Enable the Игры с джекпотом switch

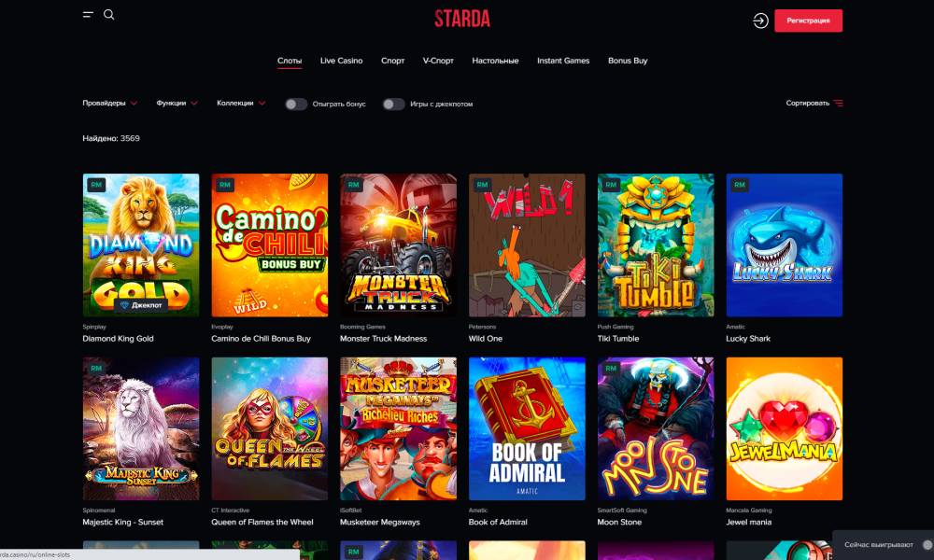click(x=393, y=105)
